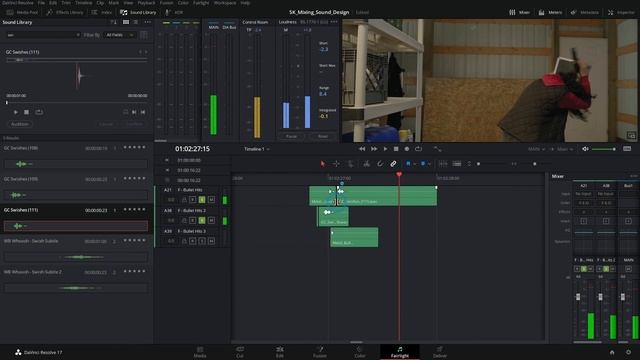This screenshot has width=640, height=360.
Task: Open the Inspector panel
Action: pos(621,12)
